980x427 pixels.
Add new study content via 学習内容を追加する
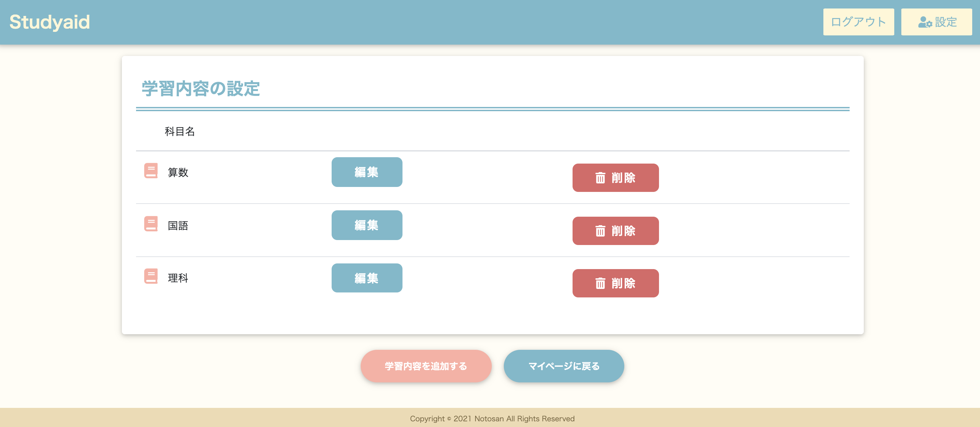[x=426, y=366]
